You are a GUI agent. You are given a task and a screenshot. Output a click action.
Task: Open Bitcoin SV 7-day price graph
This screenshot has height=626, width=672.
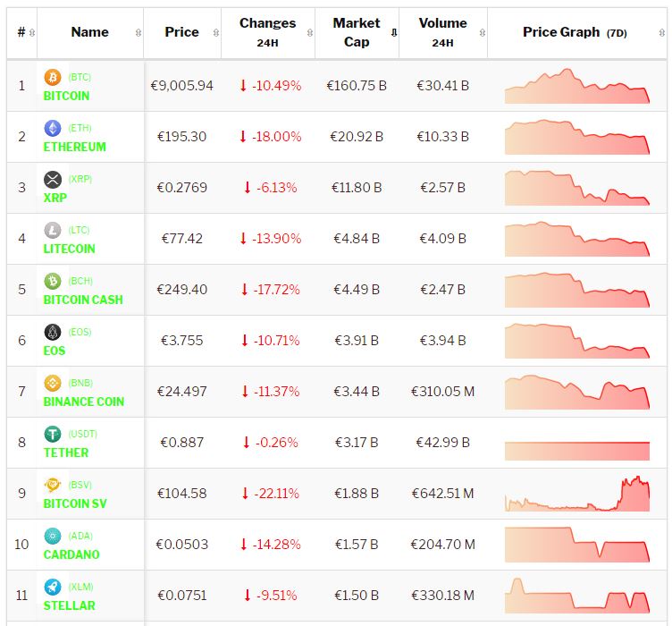[x=577, y=494]
